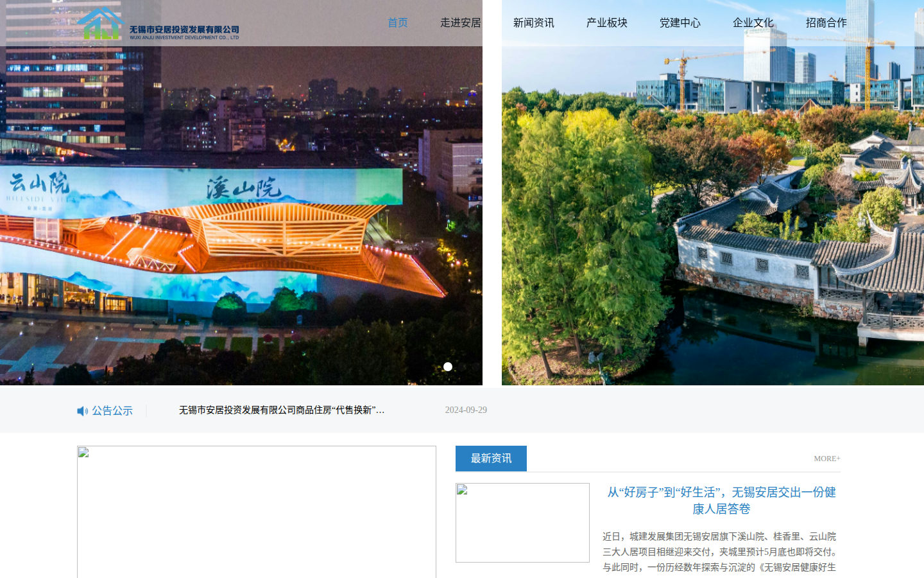Click the 公告公示 label text
The width and height of the screenshot is (924, 578).
[112, 410]
